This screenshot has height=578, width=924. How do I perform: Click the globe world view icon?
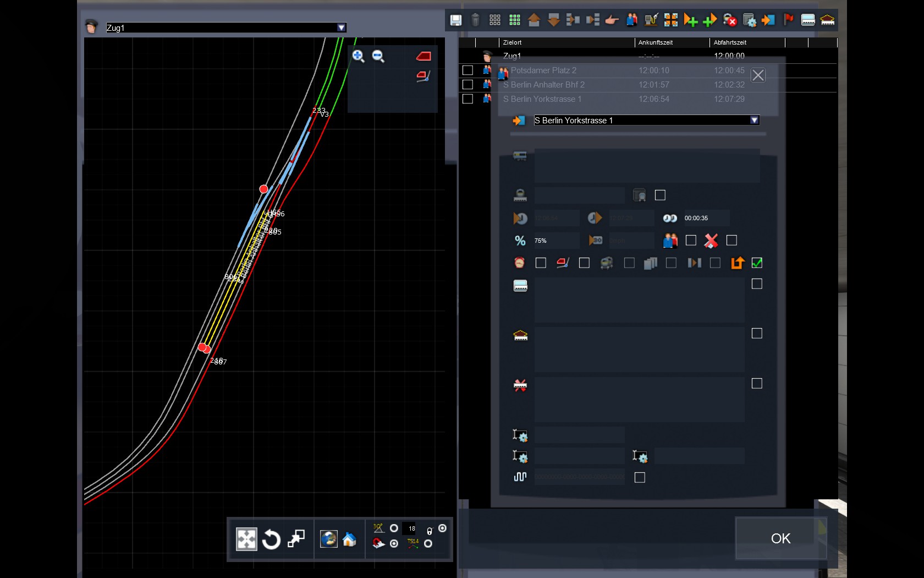328,539
